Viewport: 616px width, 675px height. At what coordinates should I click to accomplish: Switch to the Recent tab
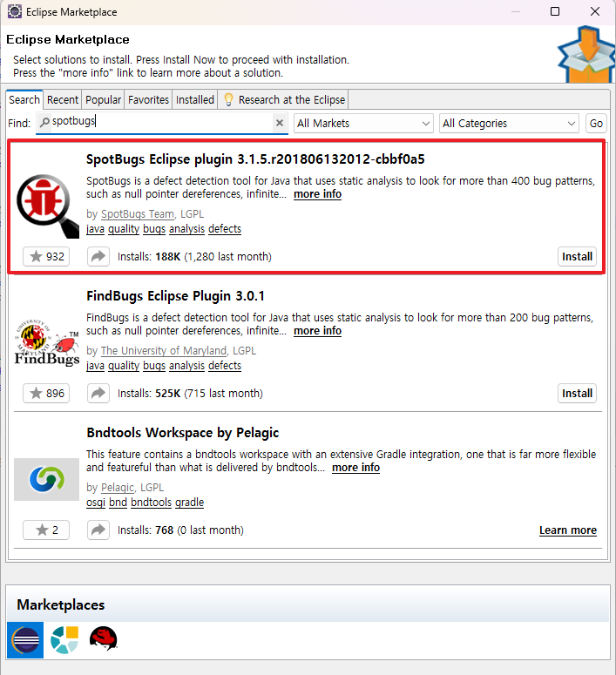(x=63, y=100)
